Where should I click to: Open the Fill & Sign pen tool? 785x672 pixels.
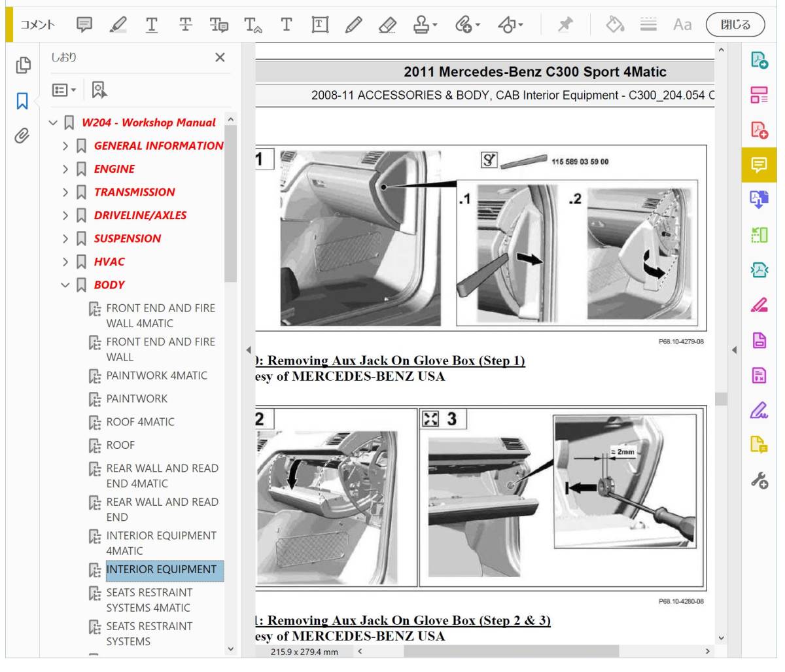(759, 410)
